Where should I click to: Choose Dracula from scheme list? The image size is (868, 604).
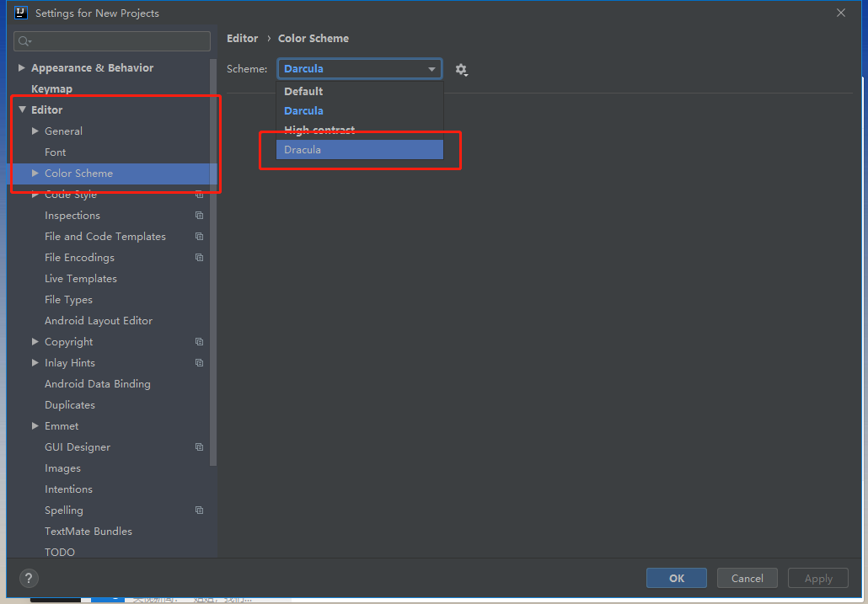point(360,149)
